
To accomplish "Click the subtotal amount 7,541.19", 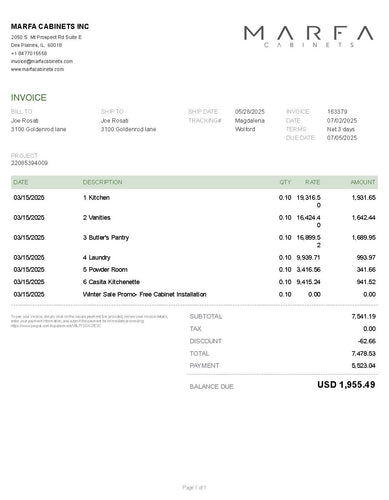I will [x=363, y=316].
